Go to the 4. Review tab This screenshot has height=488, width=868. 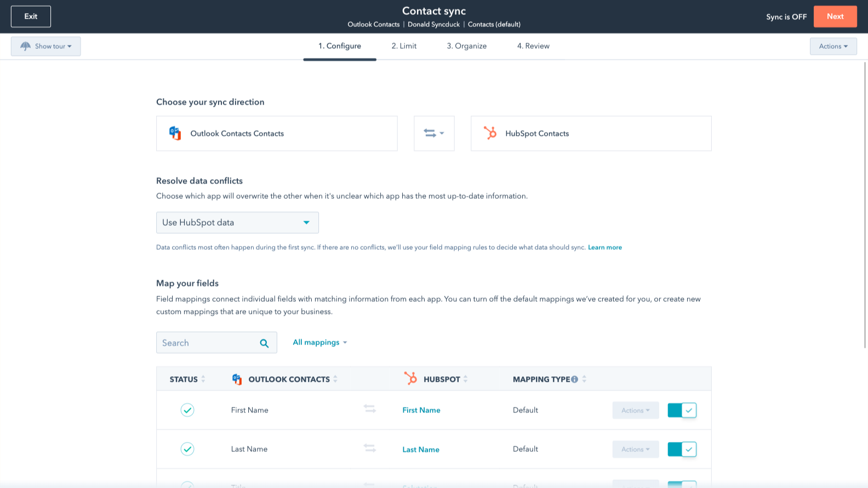[533, 46]
